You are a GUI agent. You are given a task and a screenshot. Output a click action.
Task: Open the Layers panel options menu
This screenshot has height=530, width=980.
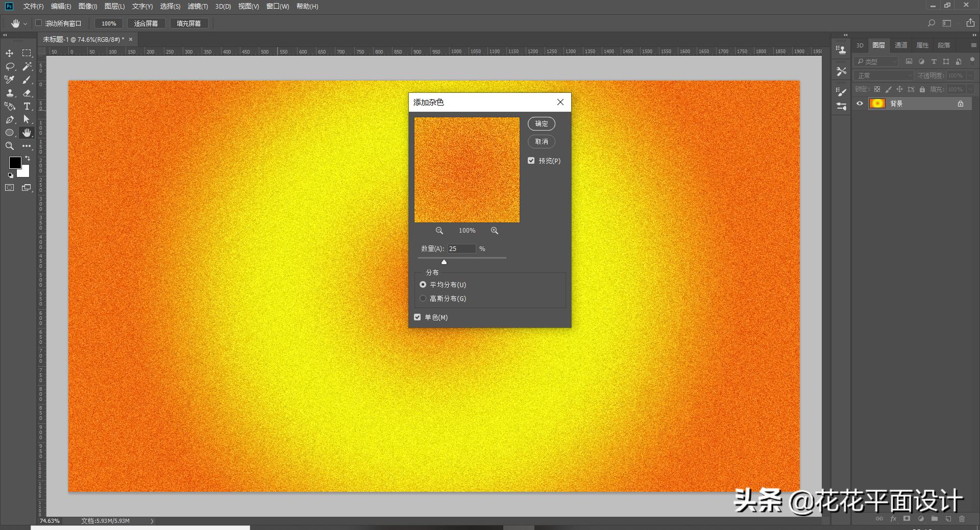point(973,45)
